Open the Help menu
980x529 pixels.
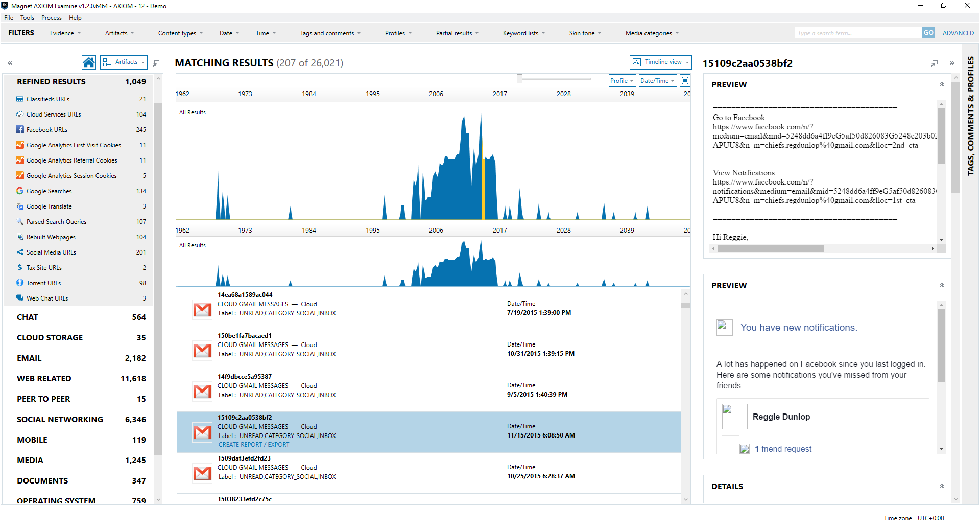[x=76, y=18]
